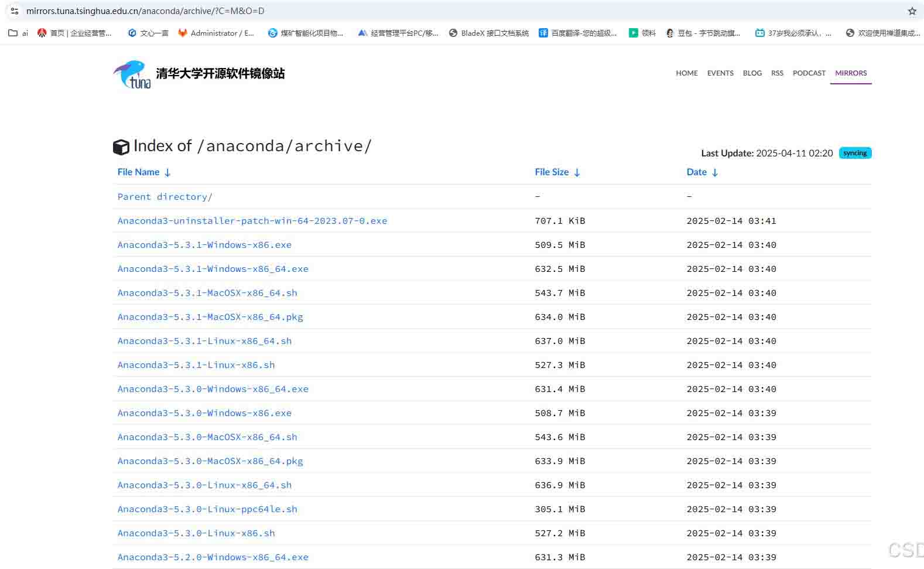Open the 百度翻译 bookmark
Viewport: 924px width, 569px height.
click(x=578, y=33)
